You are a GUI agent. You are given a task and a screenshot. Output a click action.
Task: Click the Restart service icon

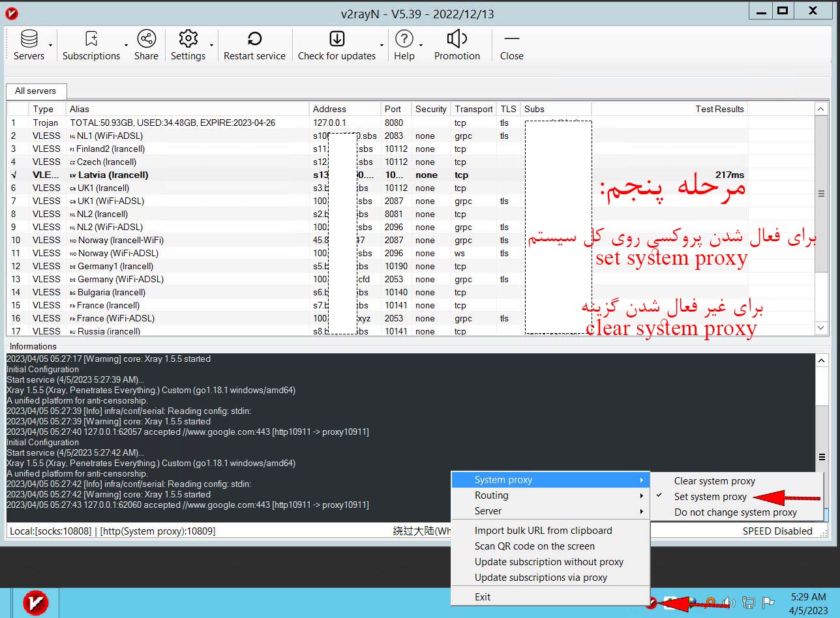(x=254, y=39)
